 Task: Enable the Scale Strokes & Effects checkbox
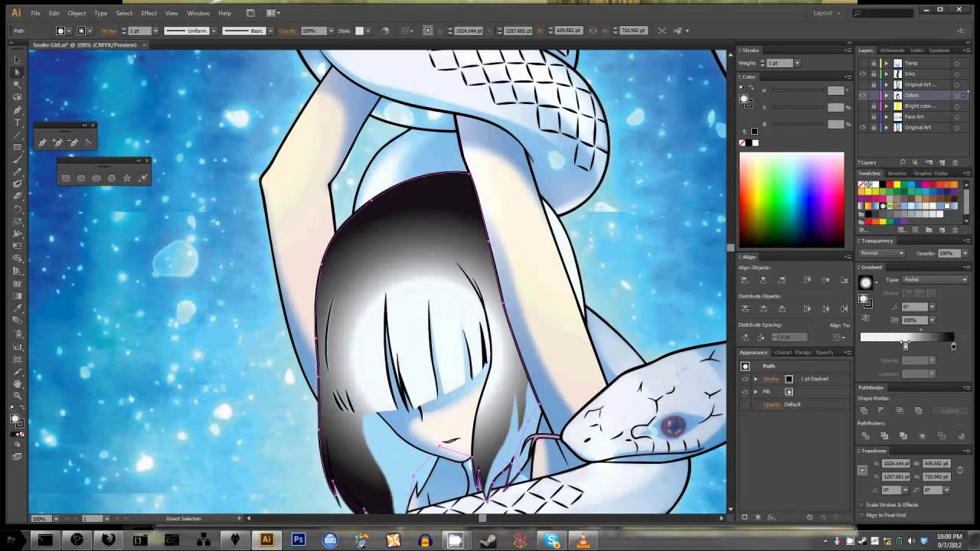(862, 505)
